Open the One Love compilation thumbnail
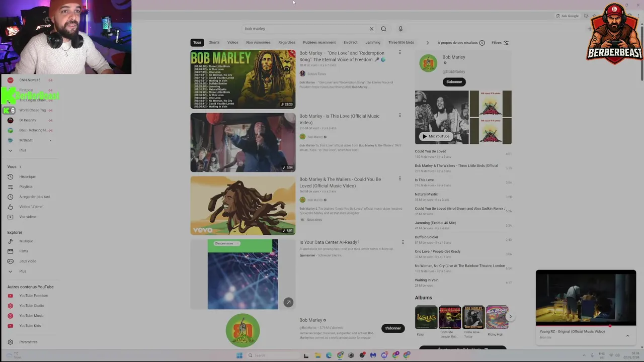This screenshot has width=644, height=362. [x=243, y=79]
